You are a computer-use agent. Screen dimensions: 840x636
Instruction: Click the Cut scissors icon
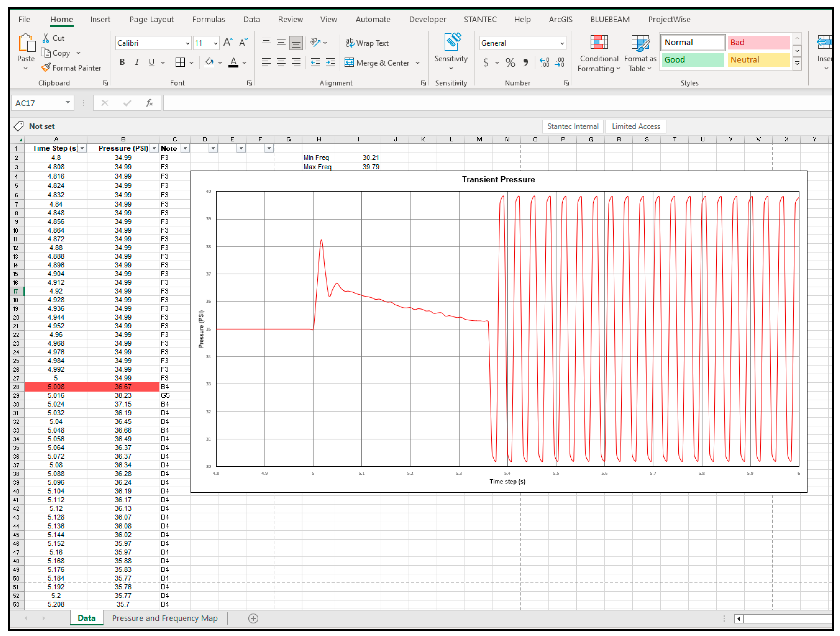45,38
